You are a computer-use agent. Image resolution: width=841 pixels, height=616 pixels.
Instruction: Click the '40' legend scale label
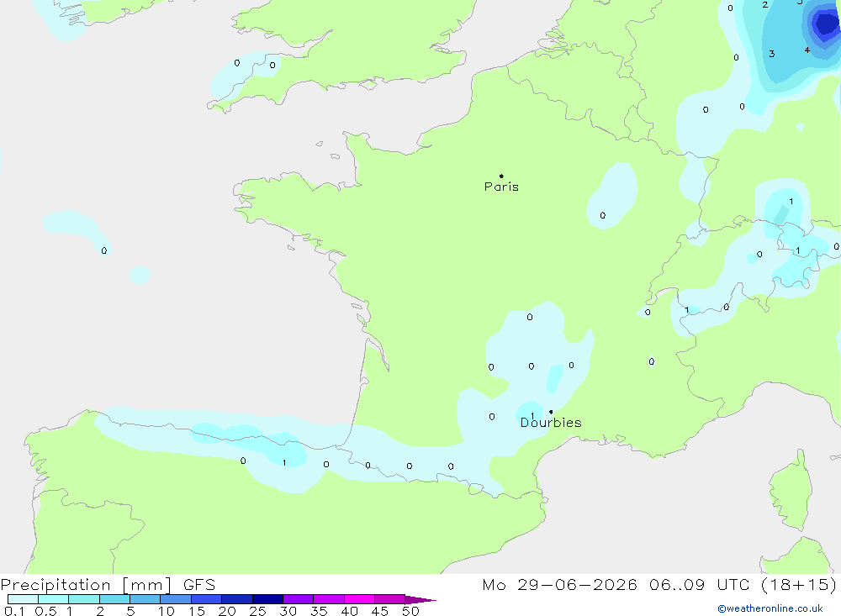tap(350, 611)
